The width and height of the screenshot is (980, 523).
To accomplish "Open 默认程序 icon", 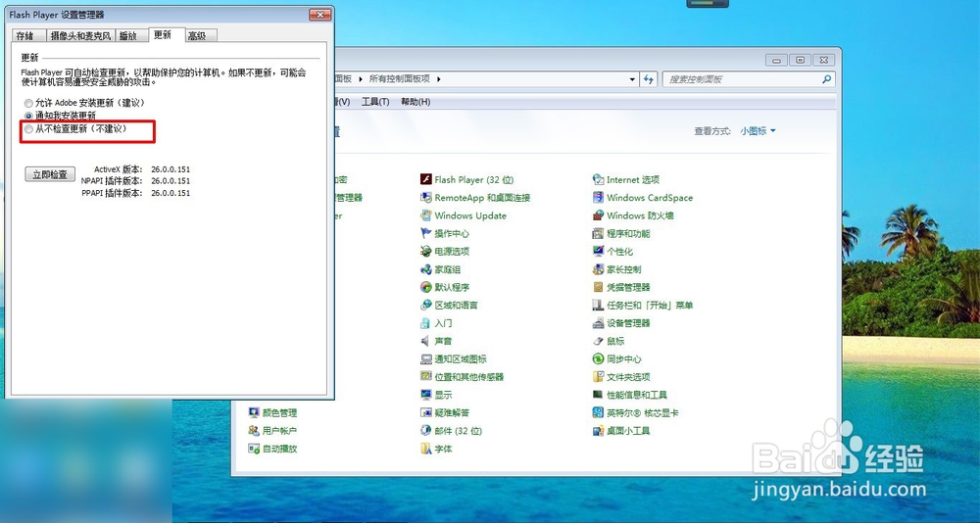I will click(426, 287).
